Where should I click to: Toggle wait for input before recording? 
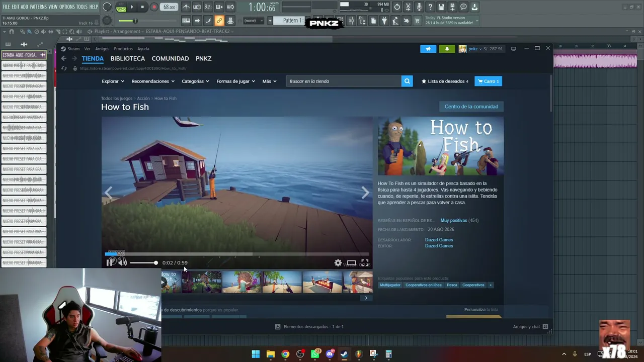[x=197, y=7]
